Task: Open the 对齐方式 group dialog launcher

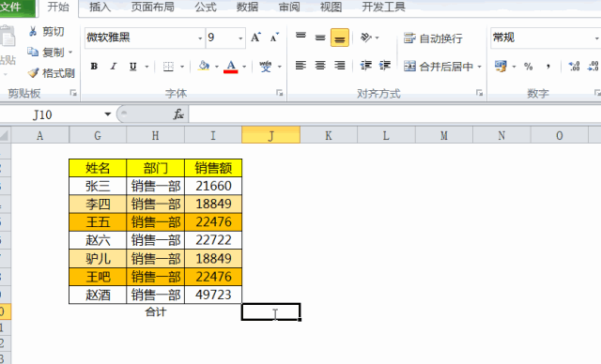Action: tap(479, 93)
